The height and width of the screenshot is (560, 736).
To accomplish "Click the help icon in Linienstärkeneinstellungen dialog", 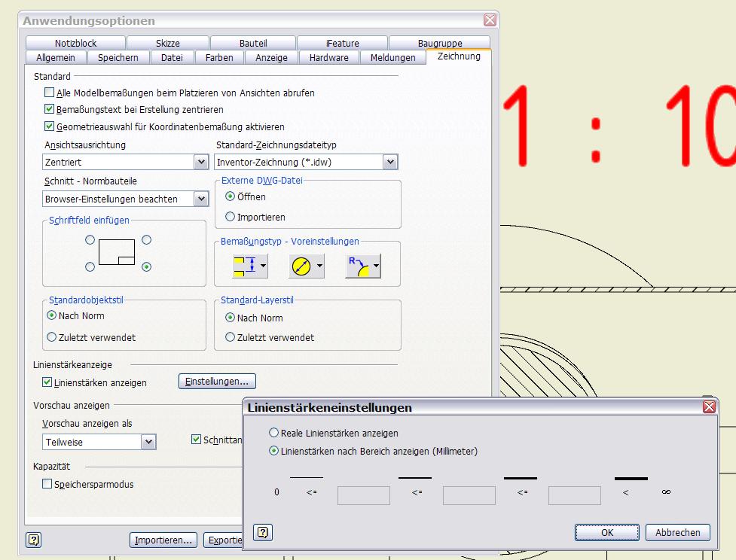I will pyautogui.click(x=263, y=532).
